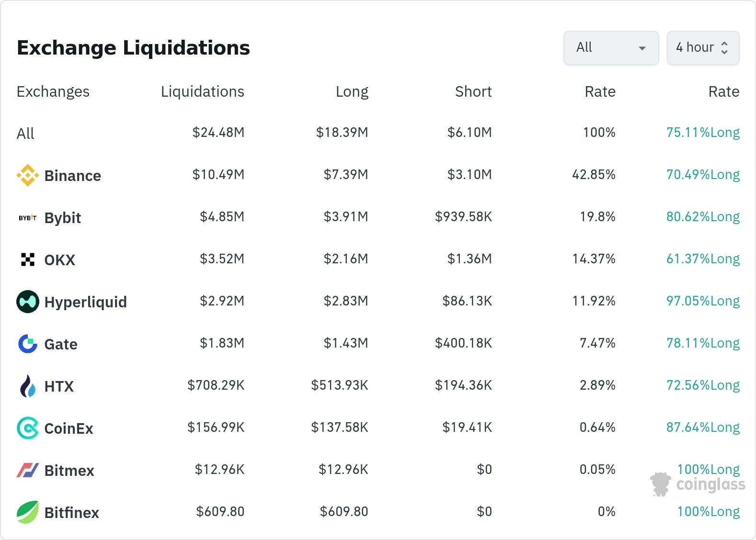The height and width of the screenshot is (540, 756).
Task: Click the coinglass watermark logo
Action: 698,484
